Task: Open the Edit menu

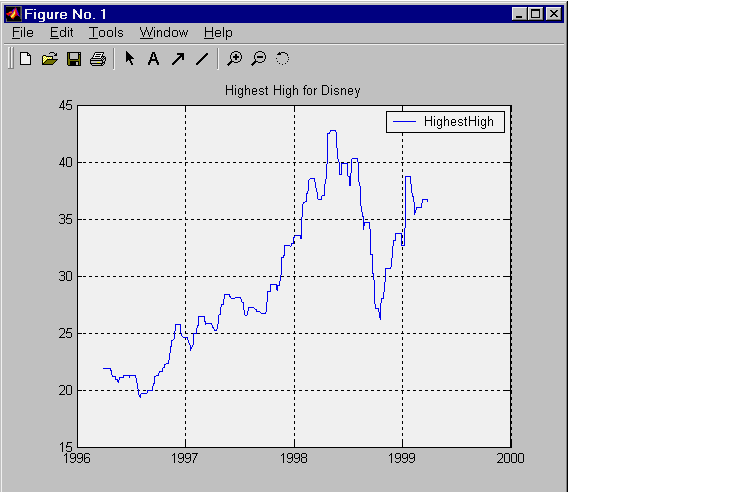Action: pos(61,33)
